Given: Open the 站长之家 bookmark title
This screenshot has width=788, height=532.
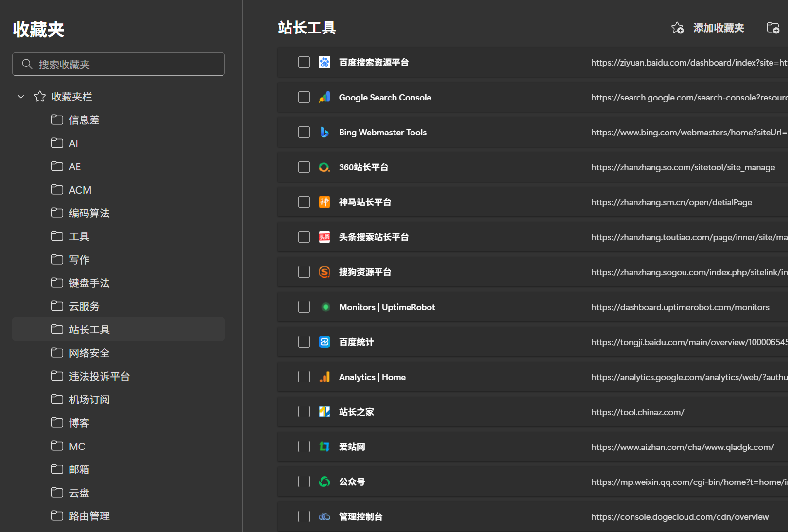Looking at the screenshot, I should pos(357,412).
